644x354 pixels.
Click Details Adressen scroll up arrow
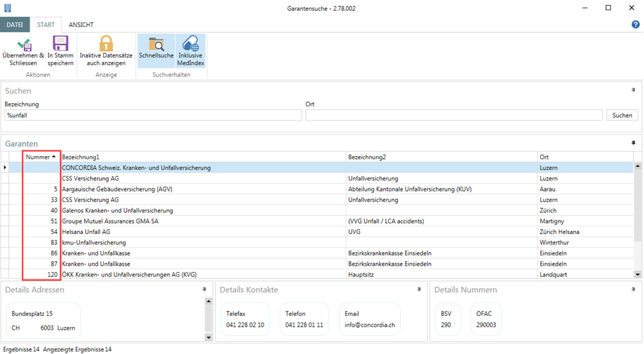click(208, 301)
